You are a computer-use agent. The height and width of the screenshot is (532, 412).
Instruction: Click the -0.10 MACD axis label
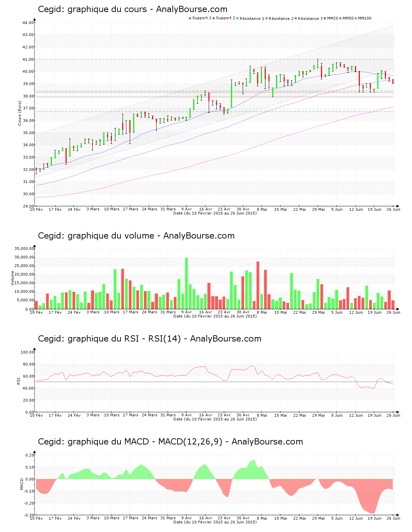(29, 491)
